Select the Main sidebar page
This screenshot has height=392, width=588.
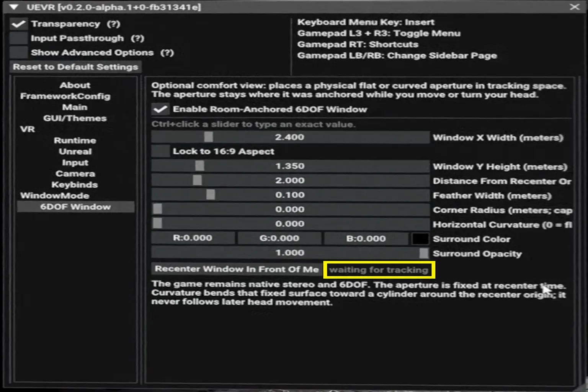pos(75,107)
